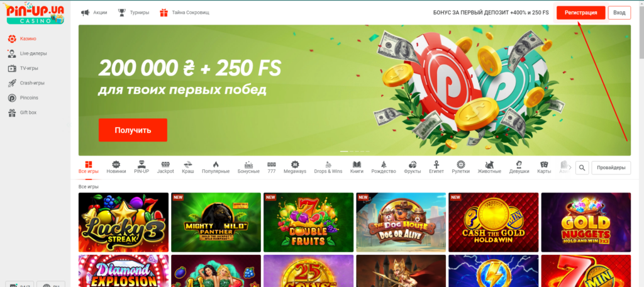Select the TV-игры sidebar icon
The width and height of the screenshot is (644, 287).
(x=13, y=68)
